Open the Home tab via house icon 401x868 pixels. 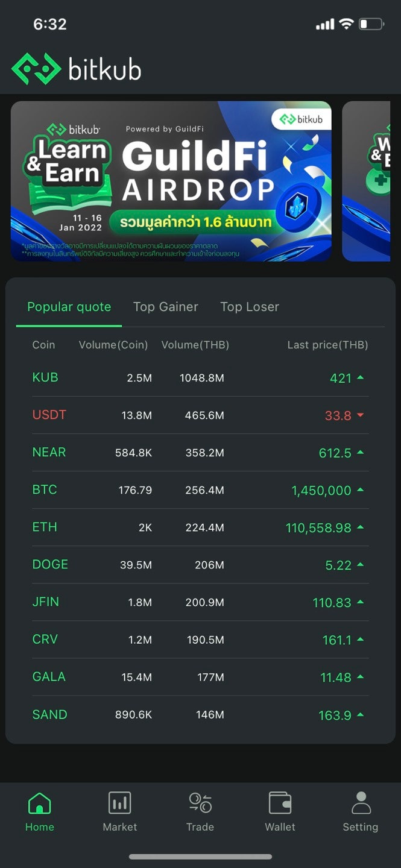[x=39, y=803]
